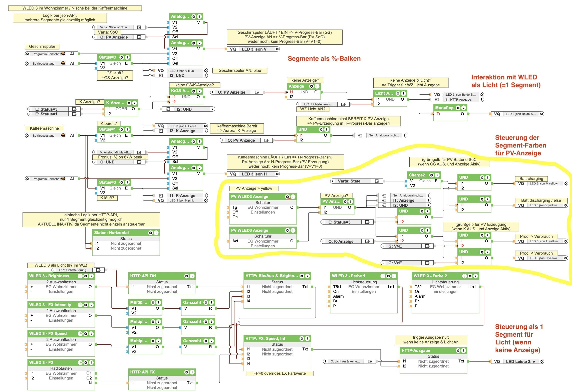
Task: Click gear icon on Status=1 block
Action: (122, 129)
